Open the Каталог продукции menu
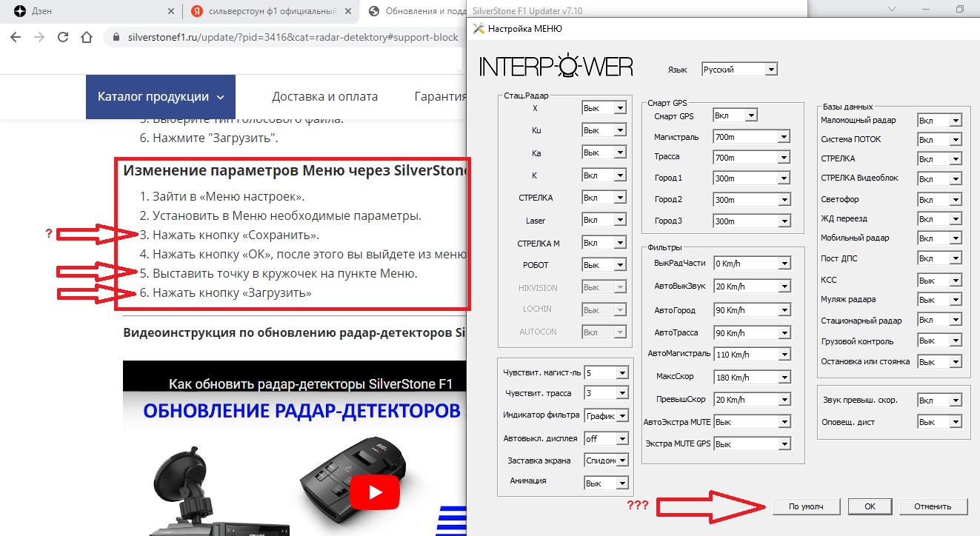The width and height of the screenshot is (980, 536). tap(161, 96)
